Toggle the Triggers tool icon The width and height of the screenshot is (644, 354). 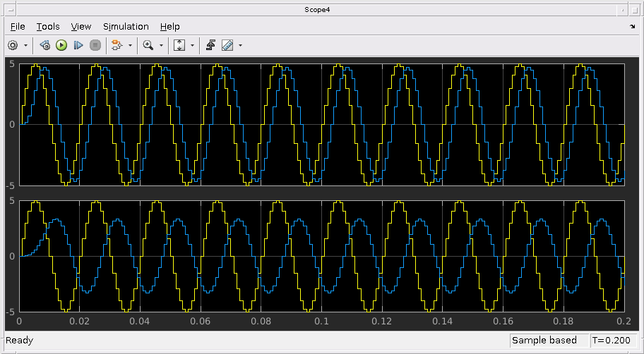point(210,45)
